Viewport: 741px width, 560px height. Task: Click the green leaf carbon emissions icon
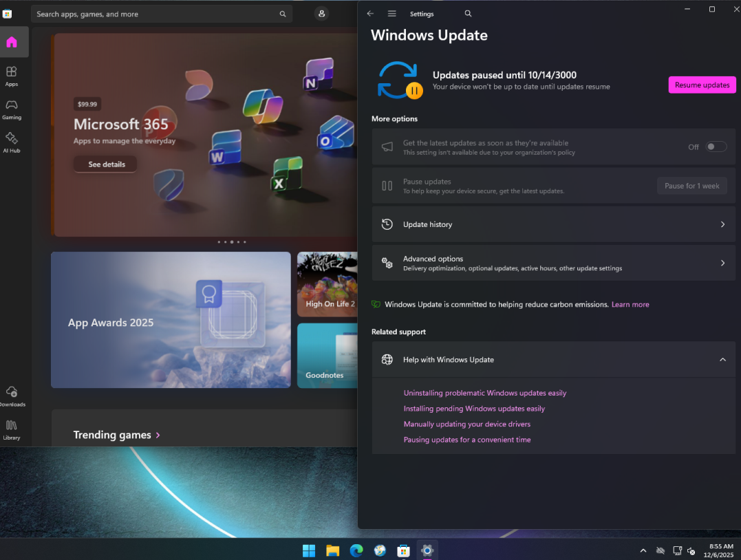point(376,304)
